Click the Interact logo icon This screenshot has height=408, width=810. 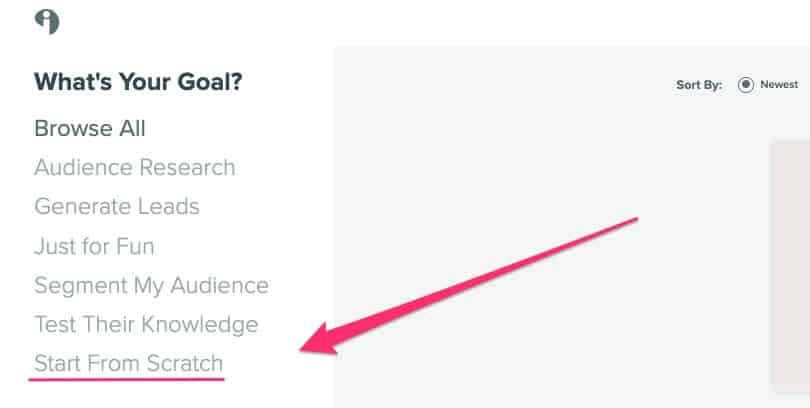[47, 22]
